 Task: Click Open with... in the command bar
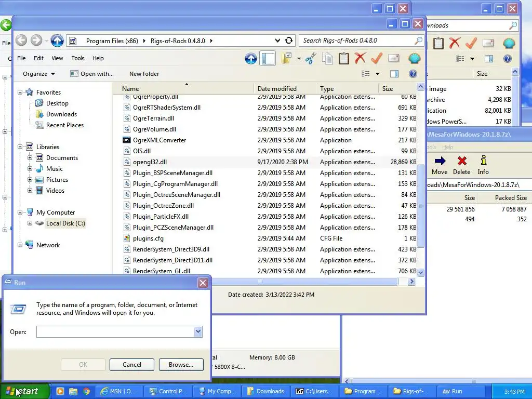[92, 74]
